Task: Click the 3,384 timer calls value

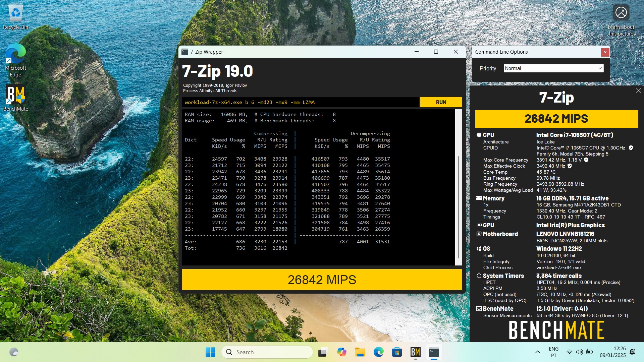Action: click(x=559, y=276)
